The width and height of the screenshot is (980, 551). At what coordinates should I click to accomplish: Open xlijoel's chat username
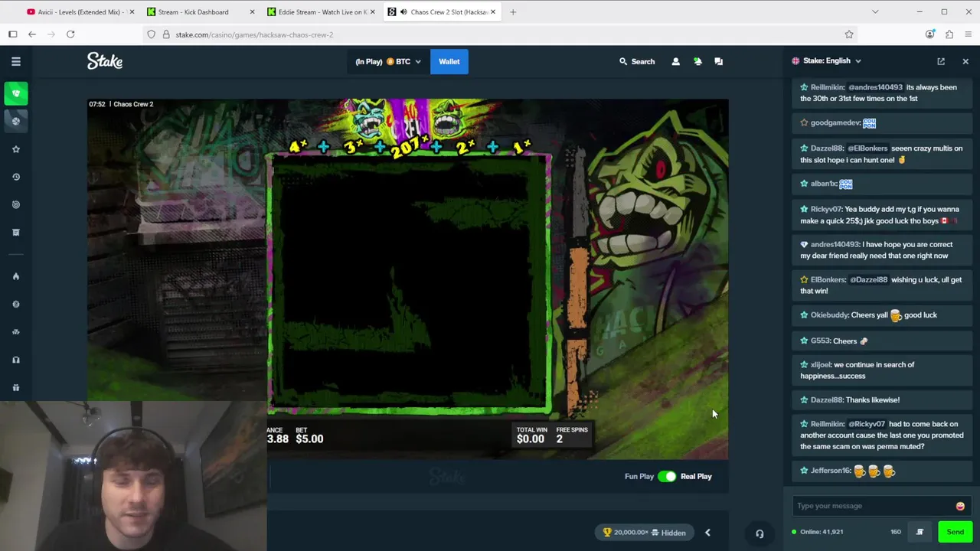pos(821,365)
